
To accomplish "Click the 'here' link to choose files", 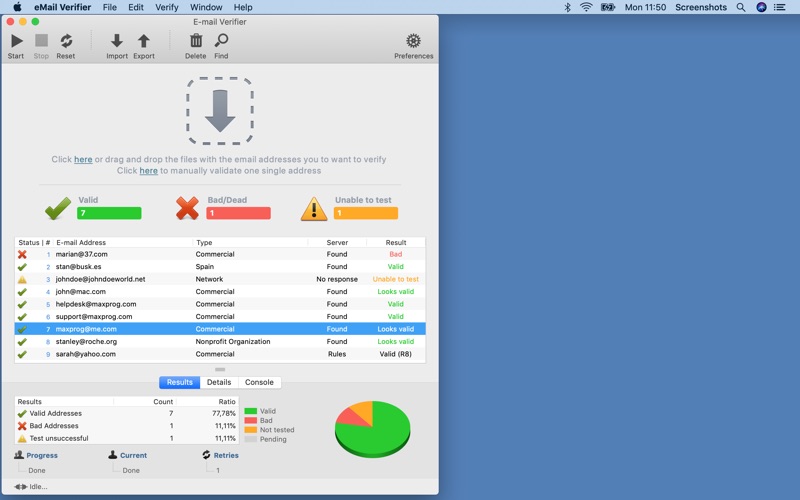I will click(x=83, y=159).
